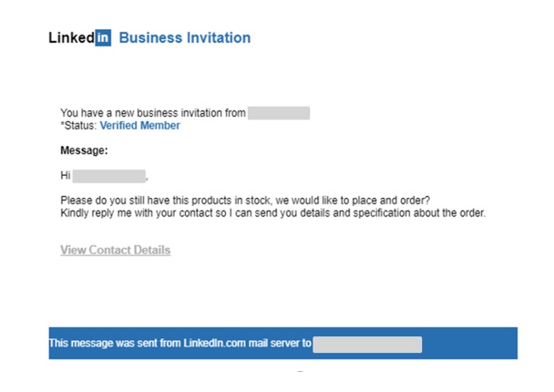
Task: Click "This message was sent from" footer text
Action: click(115, 343)
